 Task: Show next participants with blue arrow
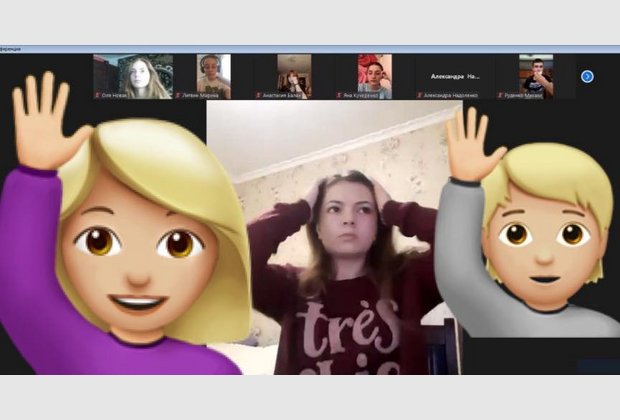click(x=587, y=76)
